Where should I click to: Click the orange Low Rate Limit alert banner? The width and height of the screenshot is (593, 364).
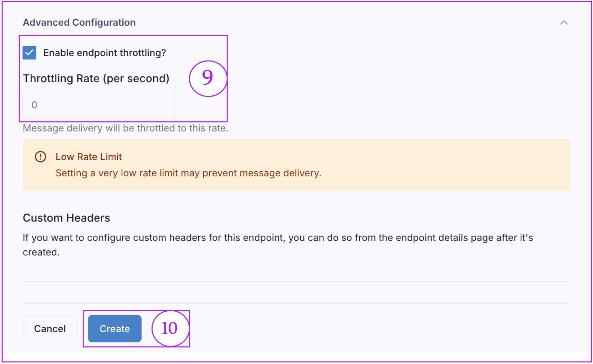[297, 165]
